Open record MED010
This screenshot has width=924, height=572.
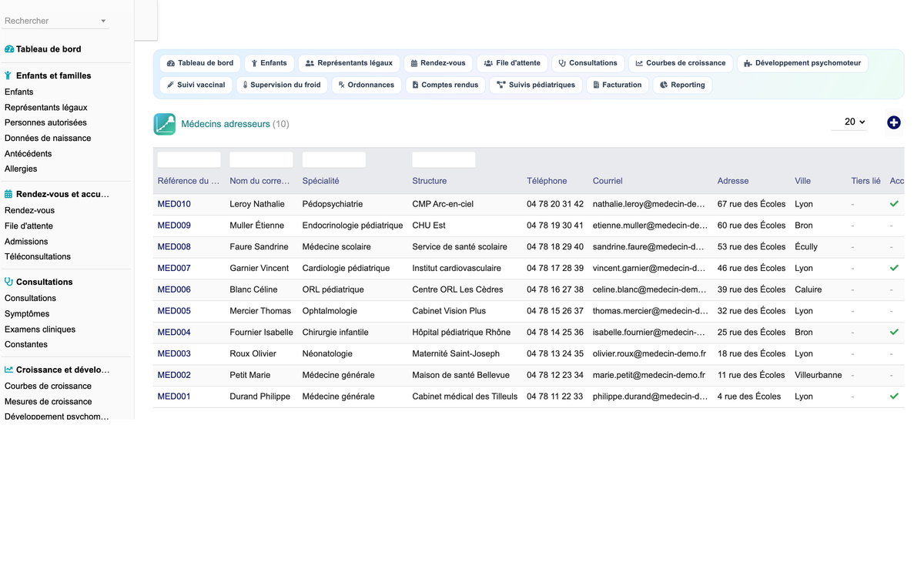pos(174,204)
